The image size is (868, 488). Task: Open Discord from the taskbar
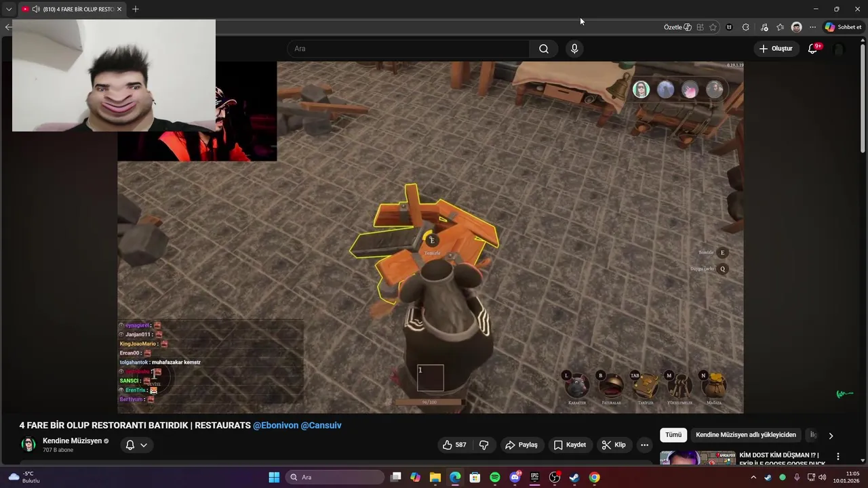pos(515,477)
